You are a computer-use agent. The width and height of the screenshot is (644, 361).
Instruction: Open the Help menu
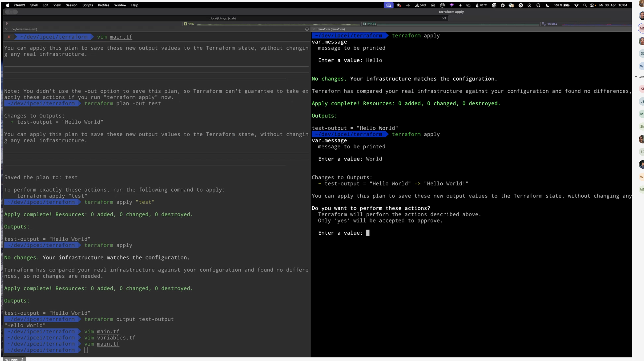(x=135, y=5)
